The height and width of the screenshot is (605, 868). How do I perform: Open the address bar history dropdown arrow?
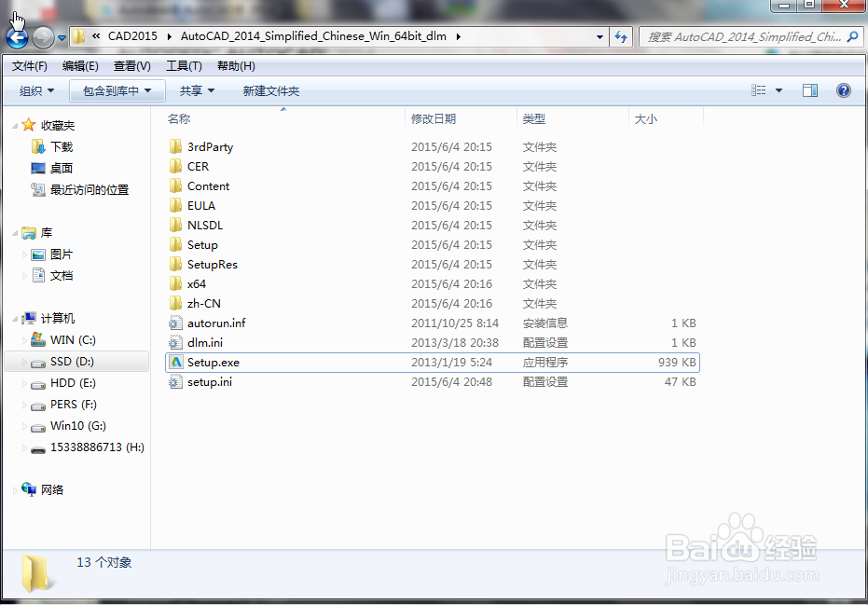click(x=598, y=36)
